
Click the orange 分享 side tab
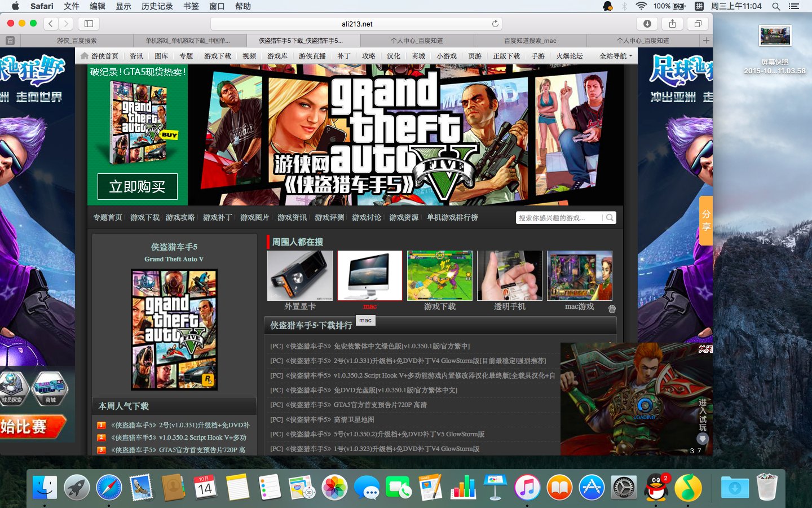point(705,221)
